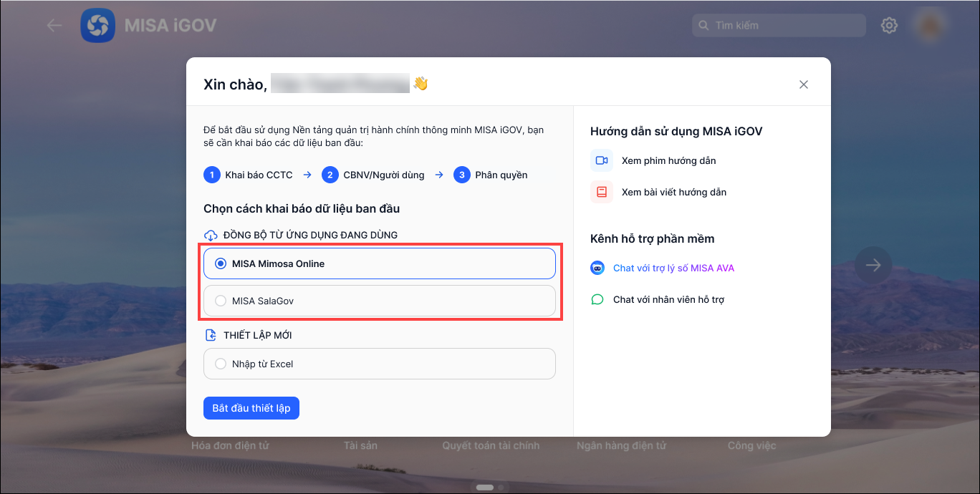980x494 pixels.
Task: Click Bắt đầu thiết lập button
Action: [251, 408]
